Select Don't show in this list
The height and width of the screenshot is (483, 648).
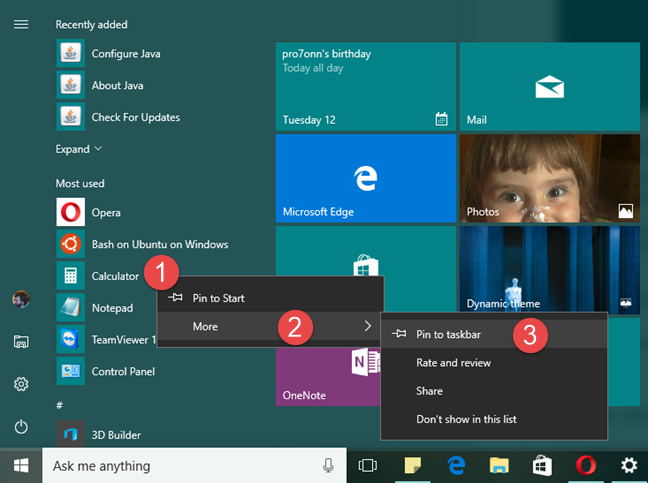(494, 419)
